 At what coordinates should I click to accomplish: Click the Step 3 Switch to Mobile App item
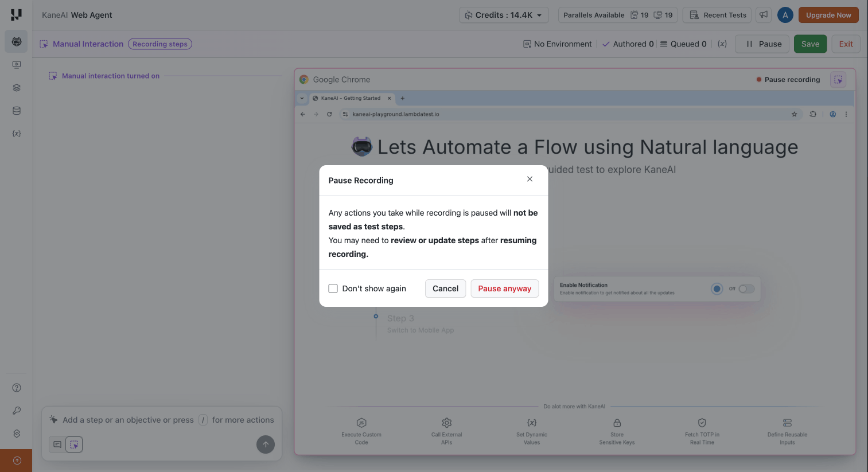[420, 323]
